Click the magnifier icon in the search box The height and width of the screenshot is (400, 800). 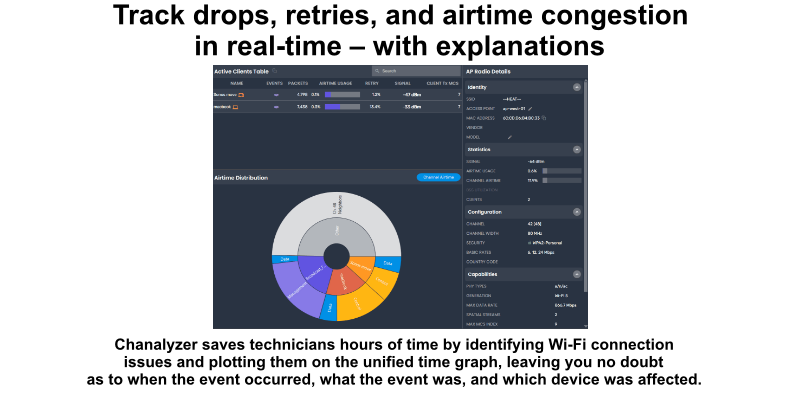(x=377, y=71)
